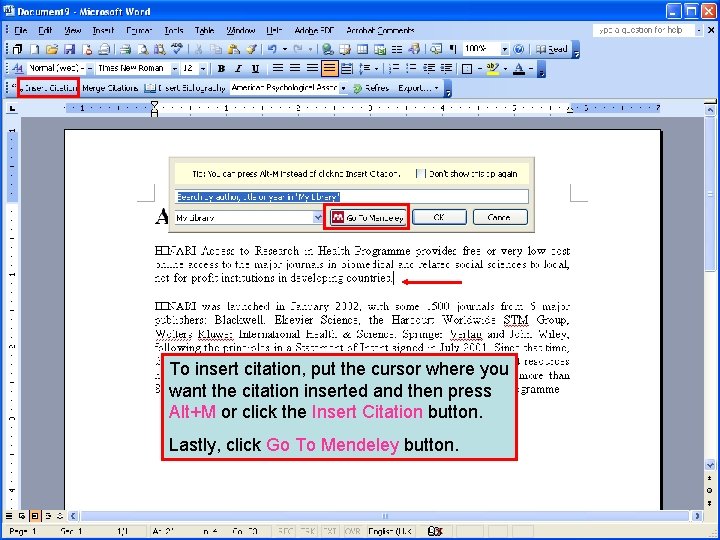The height and width of the screenshot is (540, 720).
Task: Start a bulleted list
Action: pos(411,68)
